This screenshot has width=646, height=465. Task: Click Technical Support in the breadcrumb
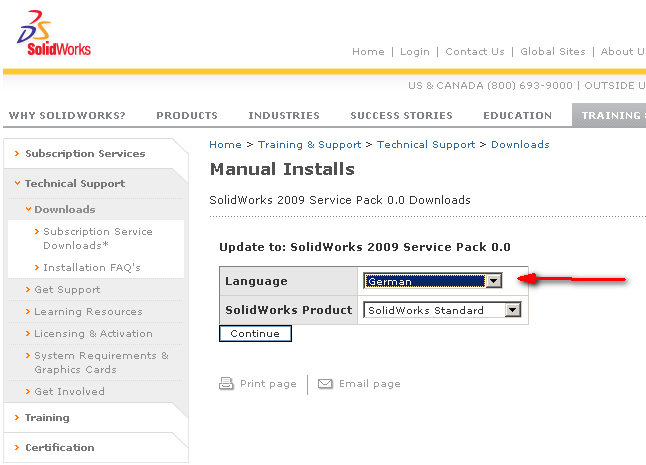pos(426,145)
